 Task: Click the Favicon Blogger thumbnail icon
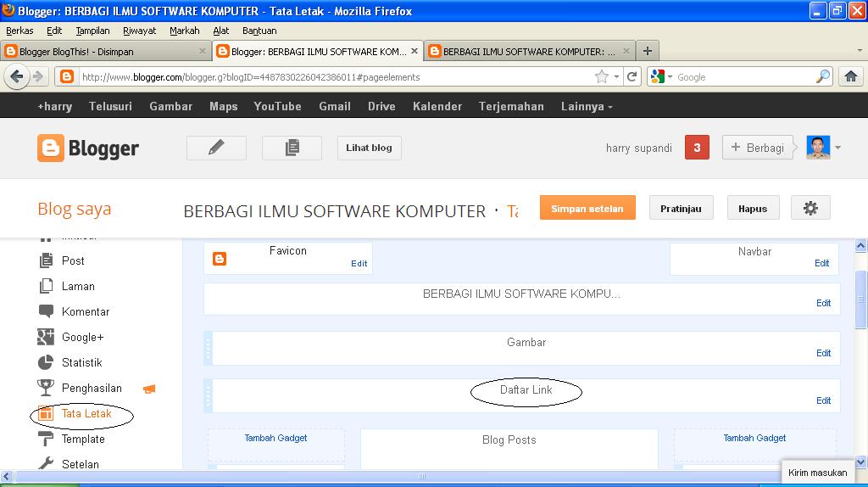(x=220, y=259)
